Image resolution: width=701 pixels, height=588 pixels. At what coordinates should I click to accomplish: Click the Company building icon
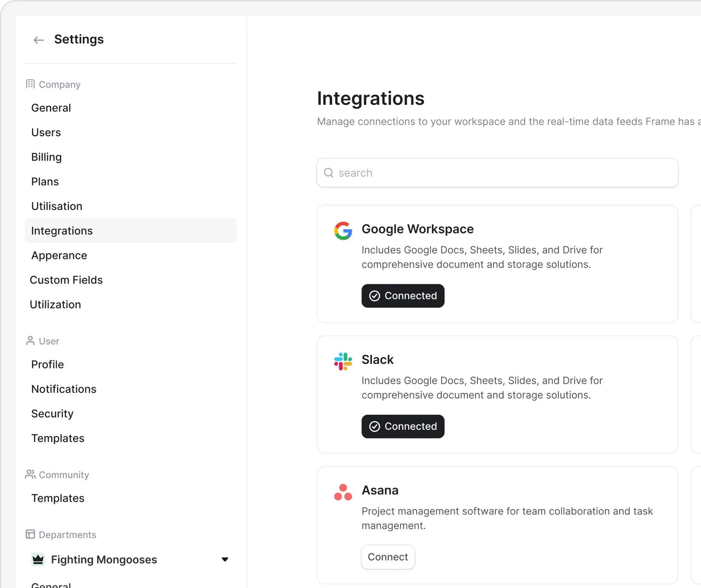(x=30, y=84)
